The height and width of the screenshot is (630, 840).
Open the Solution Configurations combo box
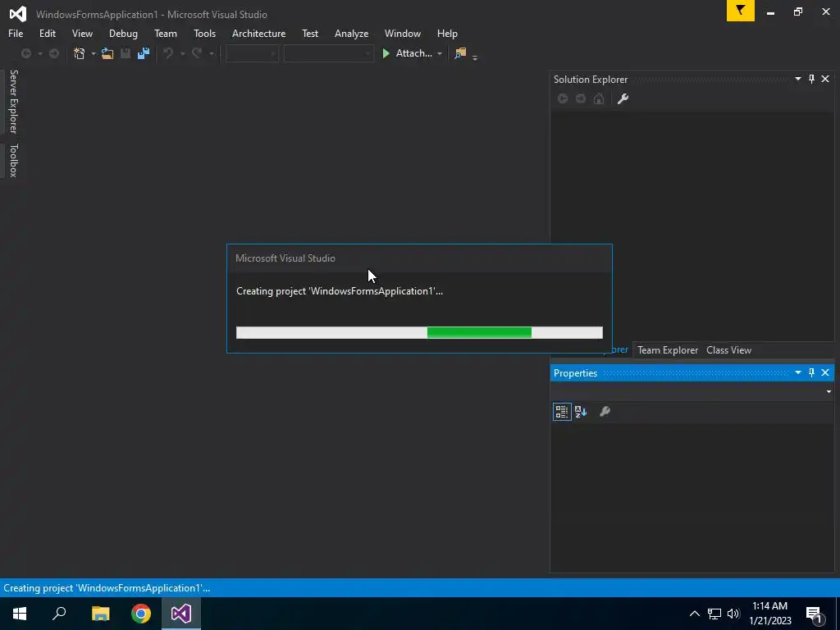pos(252,53)
